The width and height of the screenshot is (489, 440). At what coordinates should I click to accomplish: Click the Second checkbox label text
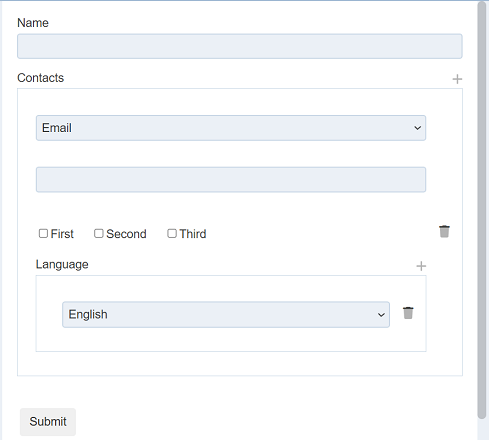tap(126, 234)
